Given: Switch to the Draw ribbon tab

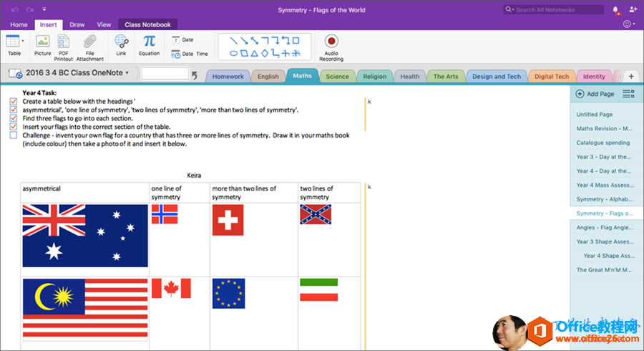Looking at the screenshot, I should [77, 24].
